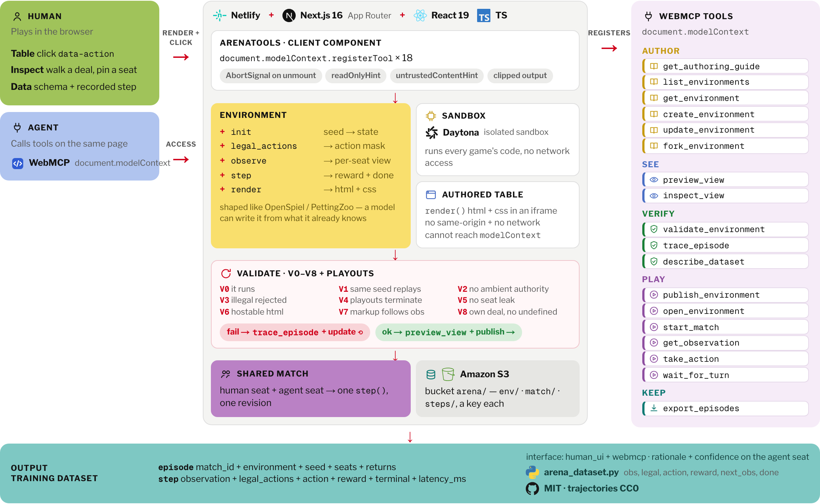
Task: Click the Validate refresh icon
Action: click(x=226, y=273)
